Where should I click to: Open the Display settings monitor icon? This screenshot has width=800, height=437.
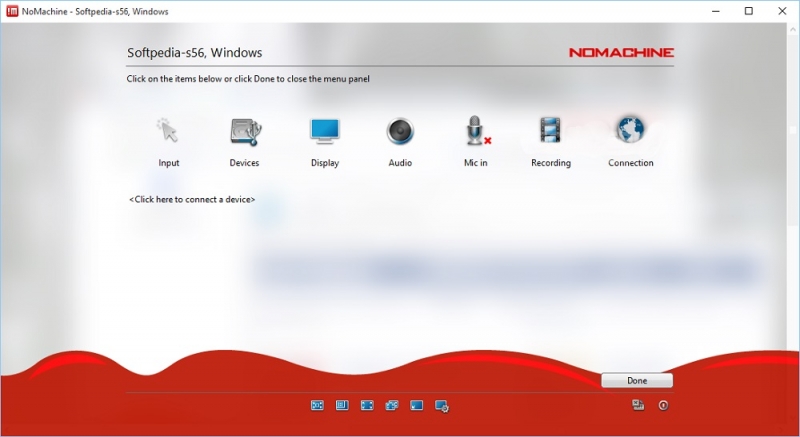[325, 131]
